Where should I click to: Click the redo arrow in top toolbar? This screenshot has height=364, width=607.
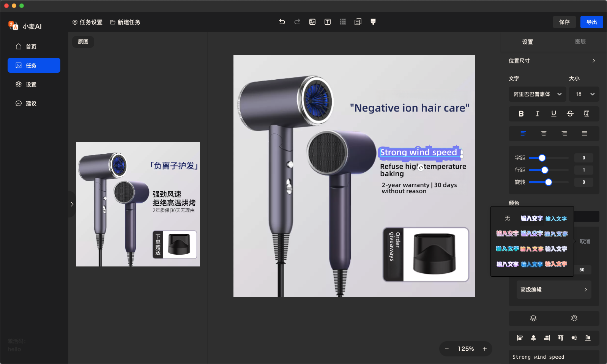tap(297, 22)
